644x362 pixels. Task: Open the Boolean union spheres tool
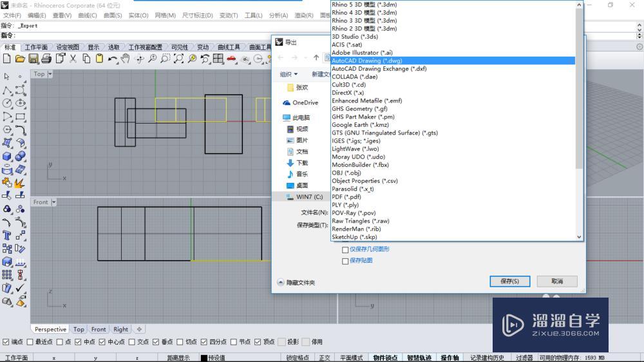20,157
